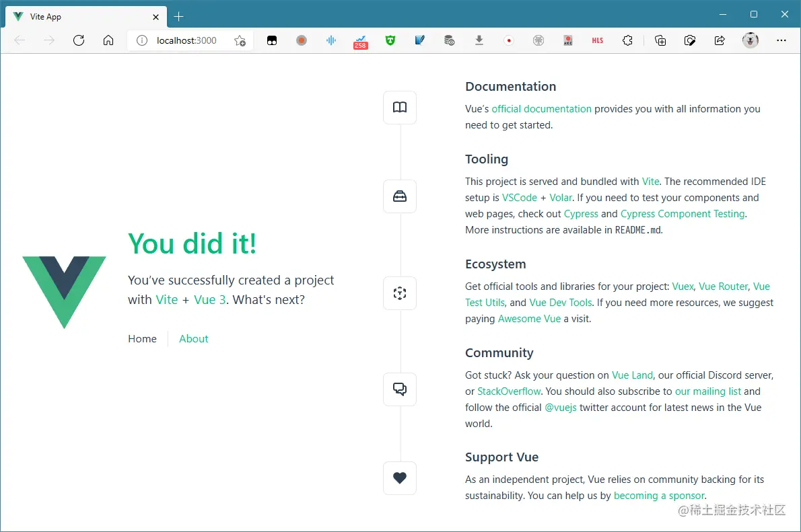801x532 pixels.
Task: Open the our mailing list link
Action: (708, 391)
